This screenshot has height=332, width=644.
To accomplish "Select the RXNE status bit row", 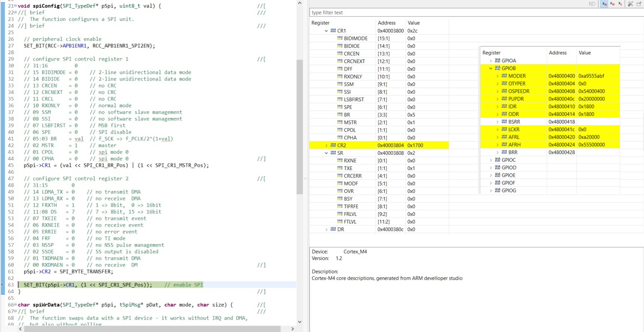I will coord(379,161).
